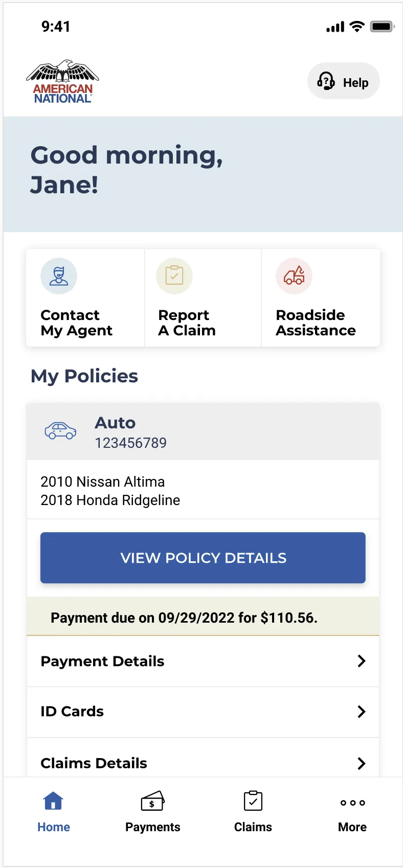
Task: Tap the American National eagle logo
Action: tap(62, 82)
